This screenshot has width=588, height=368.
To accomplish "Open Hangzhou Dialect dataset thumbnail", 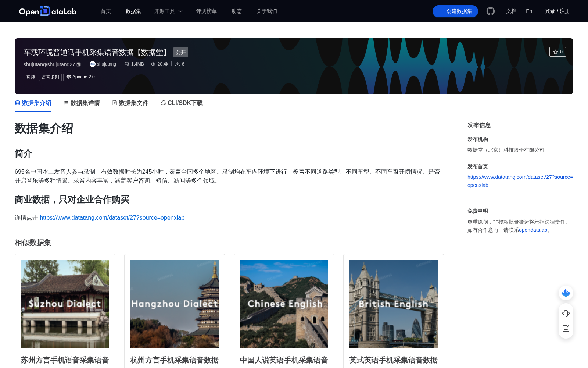I will click(x=175, y=304).
